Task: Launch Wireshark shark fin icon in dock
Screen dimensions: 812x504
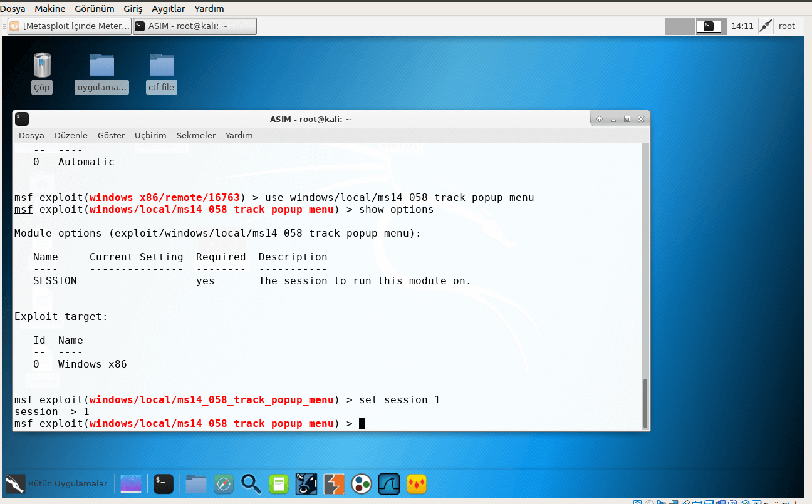Action: coord(389,483)
